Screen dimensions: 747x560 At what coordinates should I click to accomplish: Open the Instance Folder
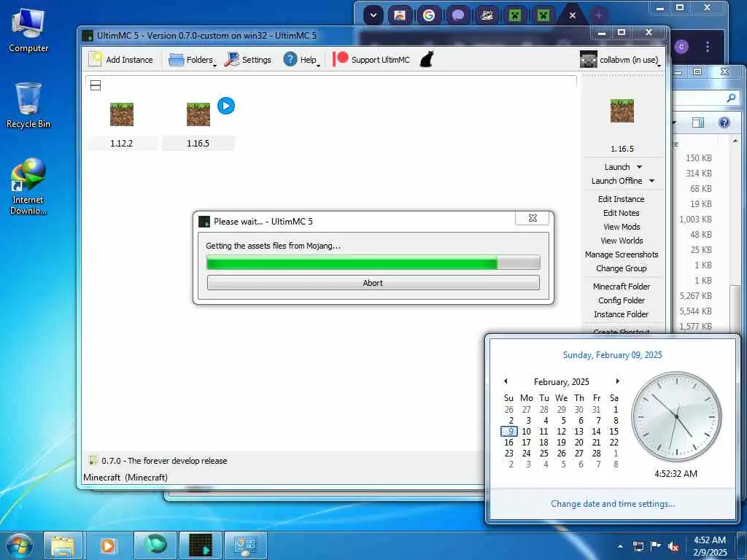coord(622,314)
